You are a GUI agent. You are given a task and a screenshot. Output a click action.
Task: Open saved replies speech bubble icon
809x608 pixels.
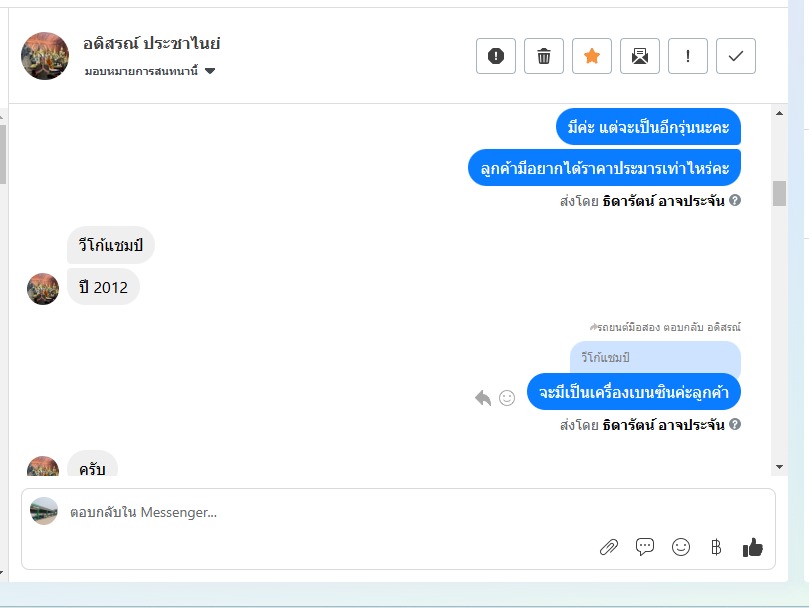point(644,547)
